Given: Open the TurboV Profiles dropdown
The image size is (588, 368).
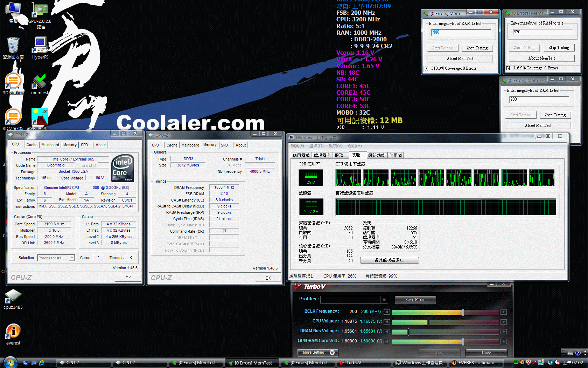Looking at the screenshot, I should pyautogui.click(x=384, y=300).
